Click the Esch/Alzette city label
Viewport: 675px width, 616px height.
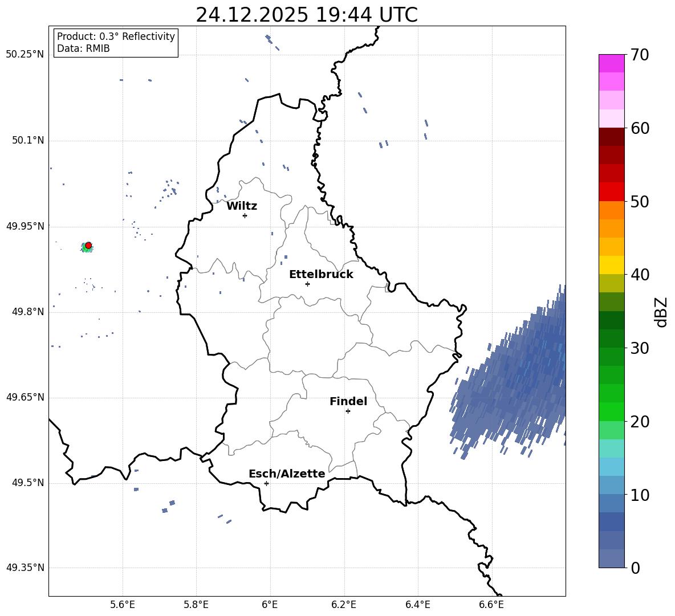[287, 474]
